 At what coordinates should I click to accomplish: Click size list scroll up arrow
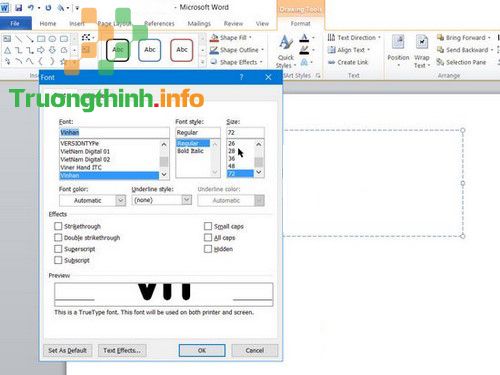[259, 144]
